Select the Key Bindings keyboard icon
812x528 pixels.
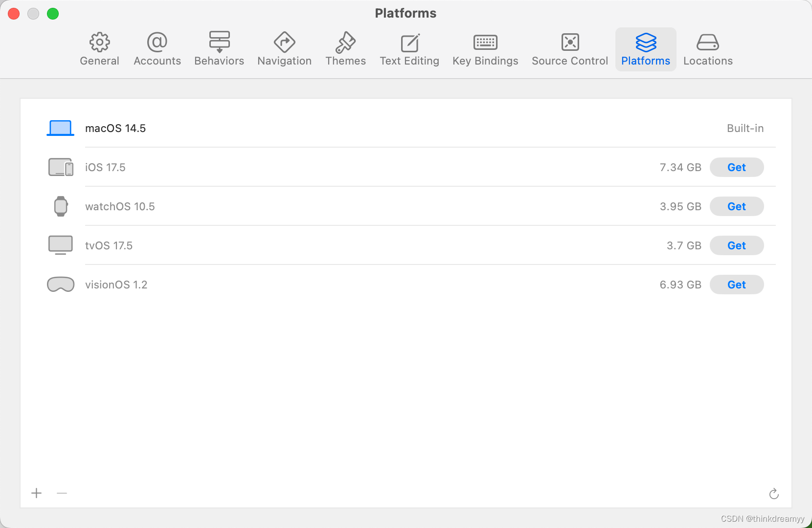click(485, 43)
